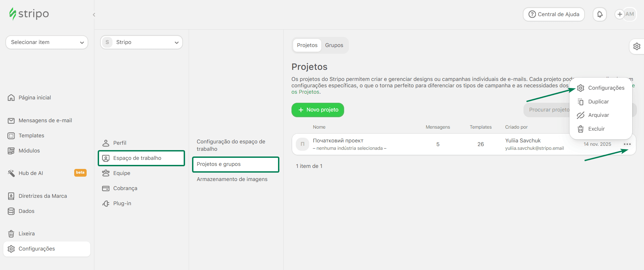The height and width of the screenshot is (270, 644).
Task: Click the team icon beside Equipe
Action: (x=106, y=173)
